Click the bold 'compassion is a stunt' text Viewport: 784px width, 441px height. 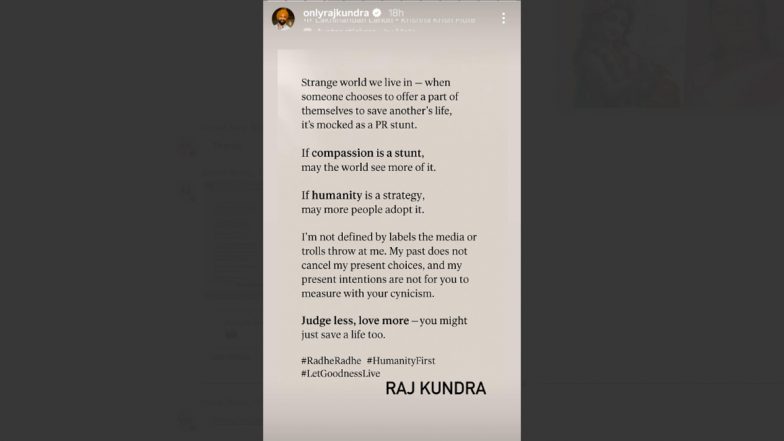[367, 153]
